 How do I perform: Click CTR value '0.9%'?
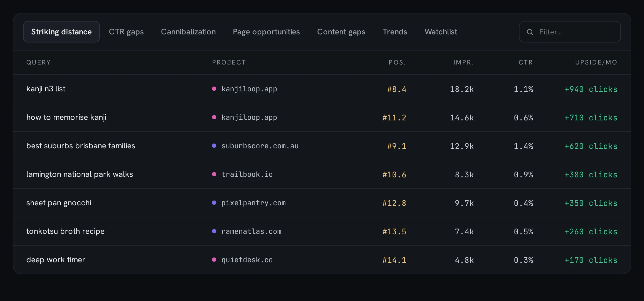click(x=524, y=175)
